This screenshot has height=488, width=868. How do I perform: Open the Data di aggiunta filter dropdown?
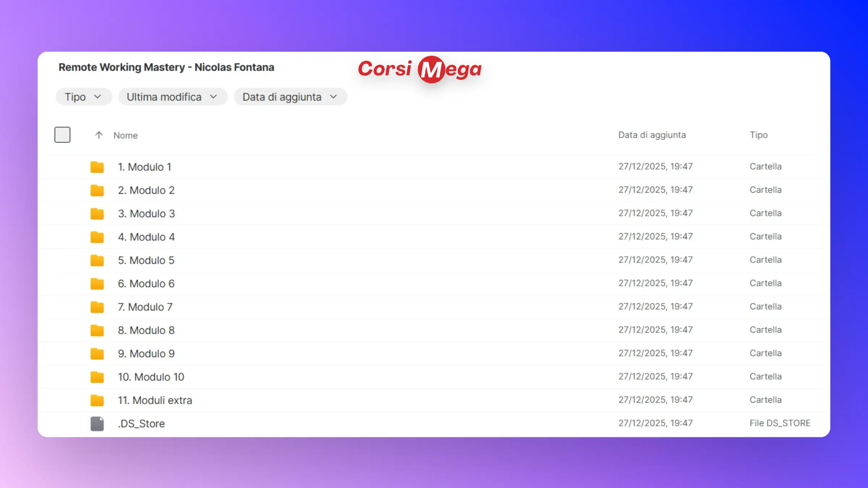point(290,97)
